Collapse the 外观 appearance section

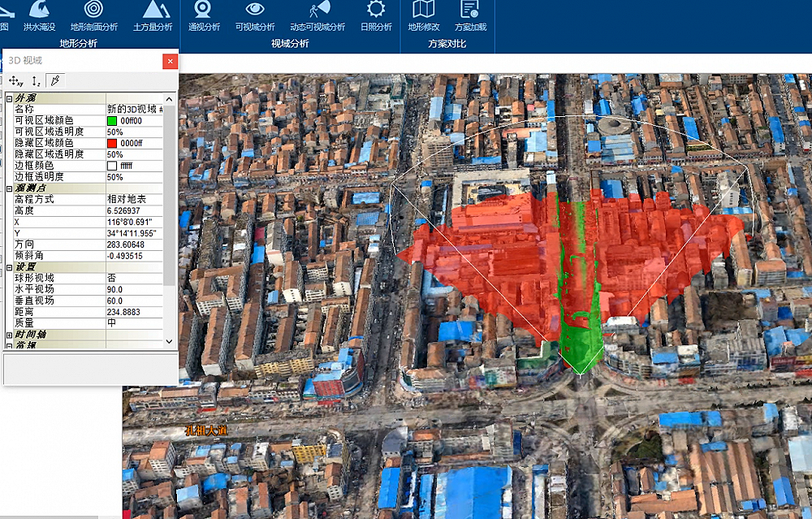[x=9, y=98]
